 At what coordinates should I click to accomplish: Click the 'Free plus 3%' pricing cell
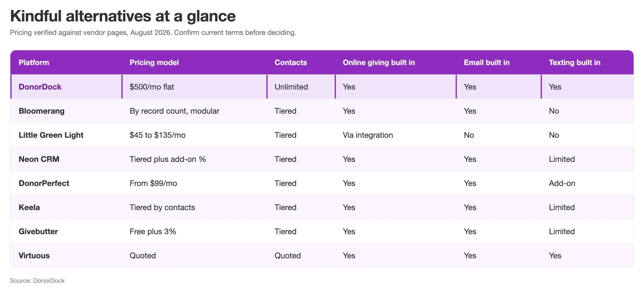tap(153, 231)
